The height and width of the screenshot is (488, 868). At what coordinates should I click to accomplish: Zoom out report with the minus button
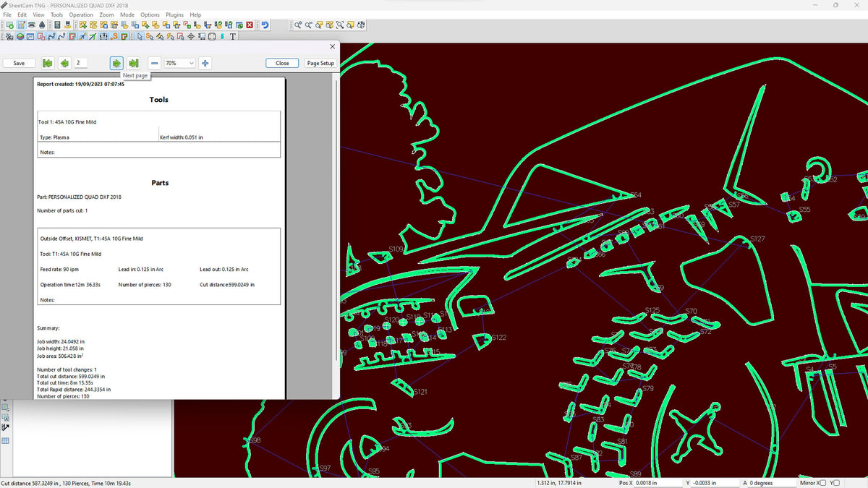point(154,63)
